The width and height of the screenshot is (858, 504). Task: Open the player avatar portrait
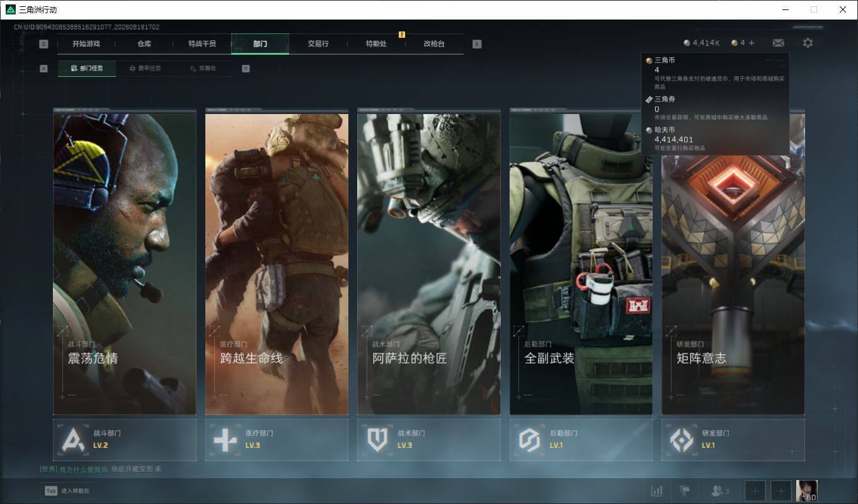coord(807,491)
